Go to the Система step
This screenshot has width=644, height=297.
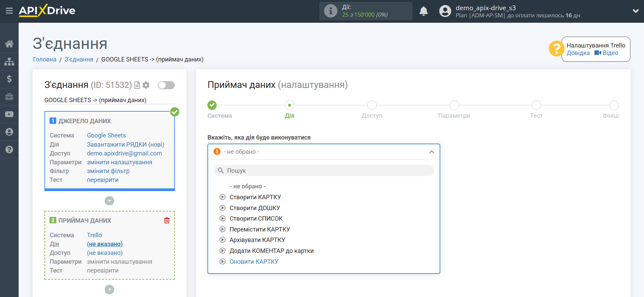pyautogui.click(x=212, y=105)
